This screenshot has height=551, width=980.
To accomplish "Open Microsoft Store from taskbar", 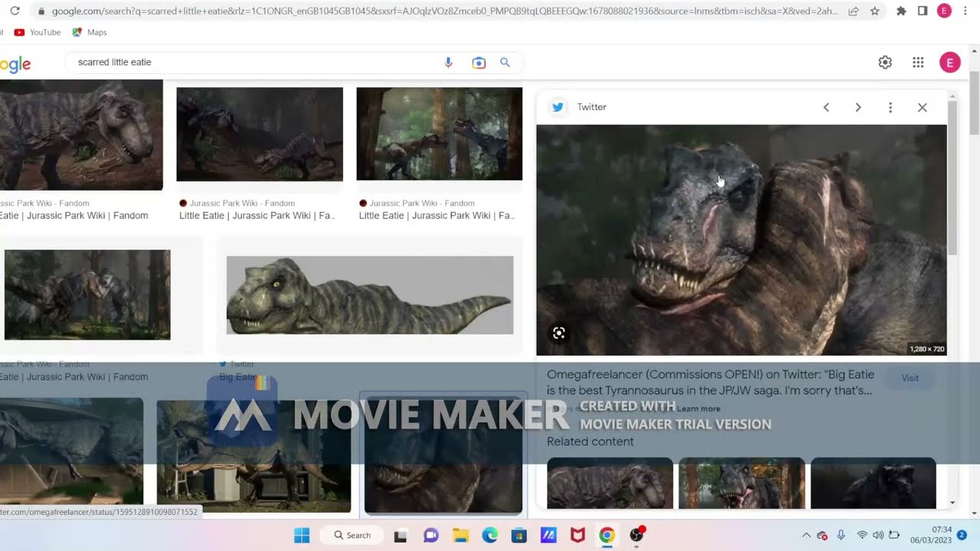I will pyautogui.click(x=519, y=535).
